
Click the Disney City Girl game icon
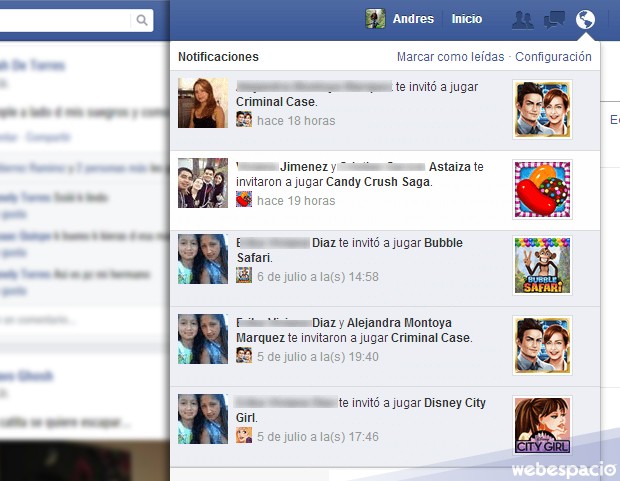point(542,425)
